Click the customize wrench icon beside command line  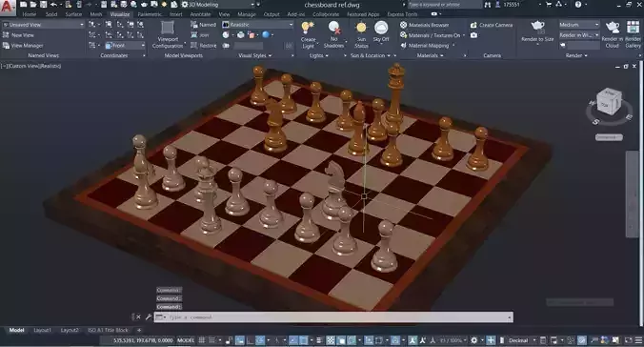(x=149, y=317)
